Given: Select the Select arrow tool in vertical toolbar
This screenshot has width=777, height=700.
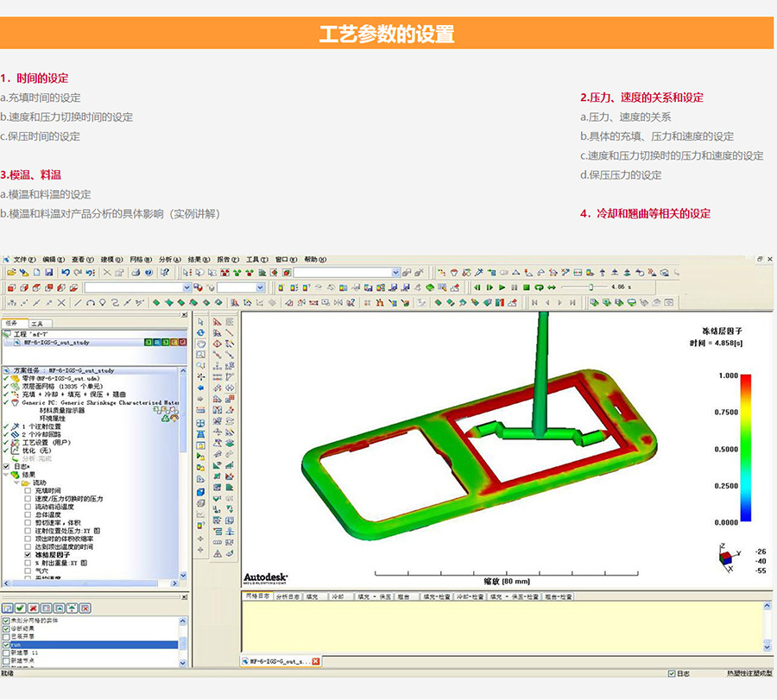Looking at the screenshot, I should tap(200, 322).
